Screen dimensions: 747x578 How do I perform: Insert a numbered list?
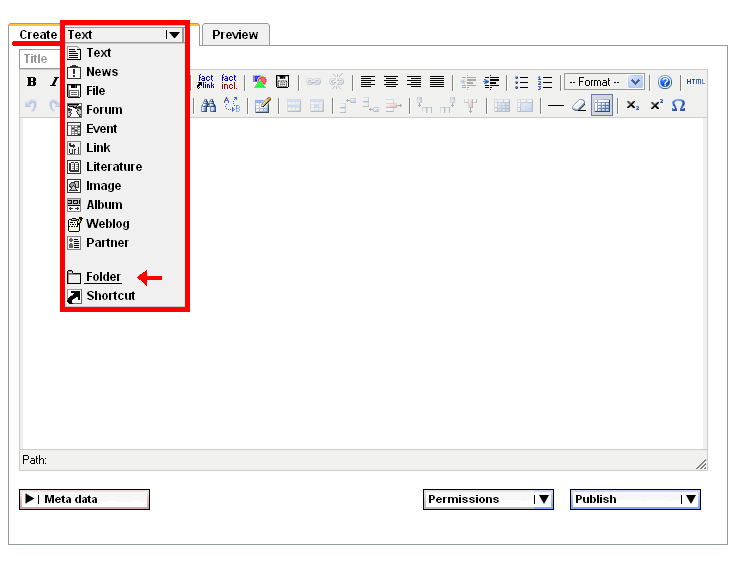545,82
